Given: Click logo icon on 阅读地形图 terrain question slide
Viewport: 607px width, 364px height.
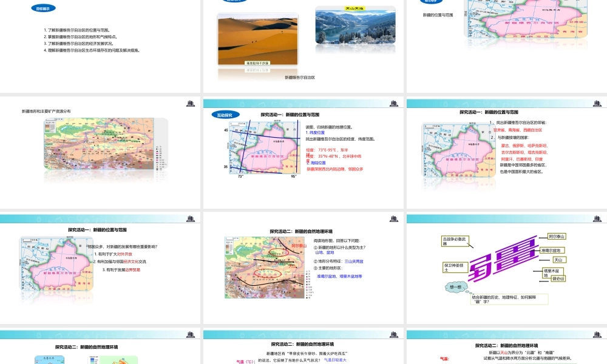Looking at the screenshot, I should pos(394,218).
